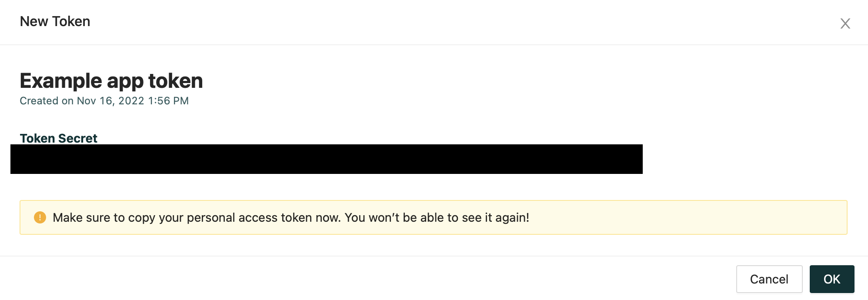Click the word Example in the heading
Image resolution: width=868 pixels, height=300 pixels.
[61, 81]
